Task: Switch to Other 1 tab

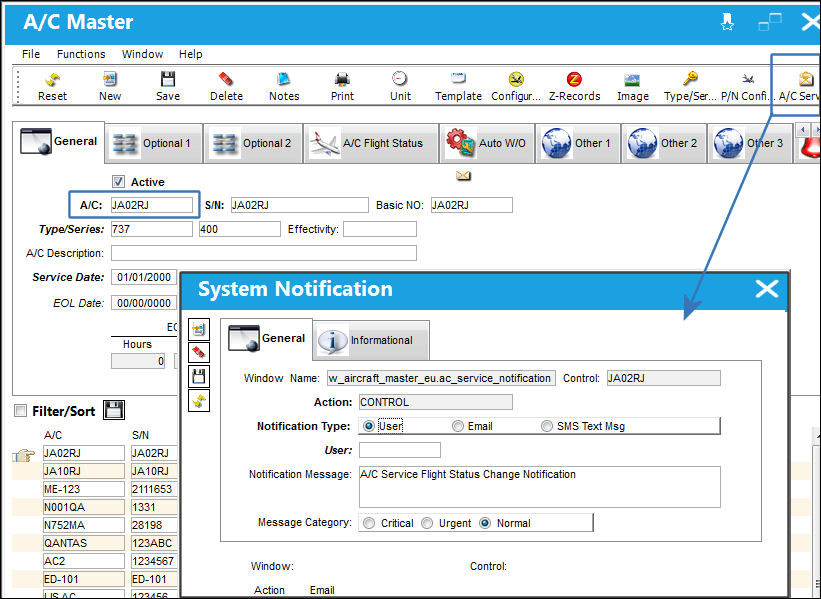Action: (x=578, y=143)
